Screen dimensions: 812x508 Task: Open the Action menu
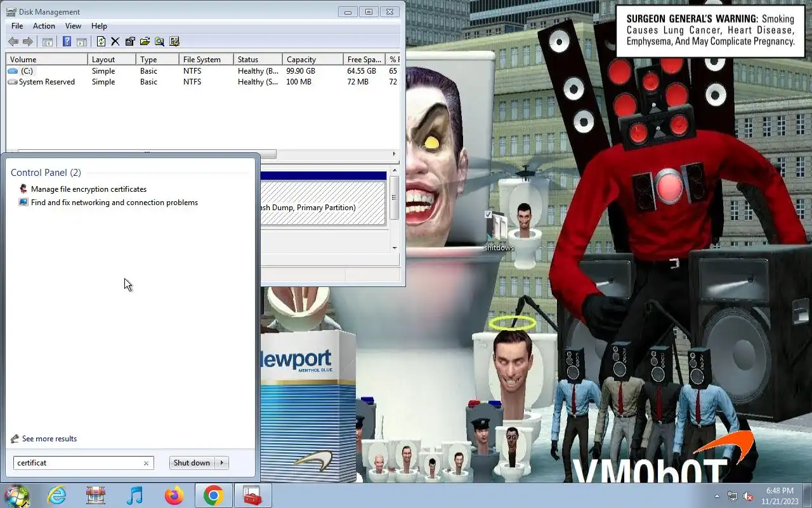44,26
